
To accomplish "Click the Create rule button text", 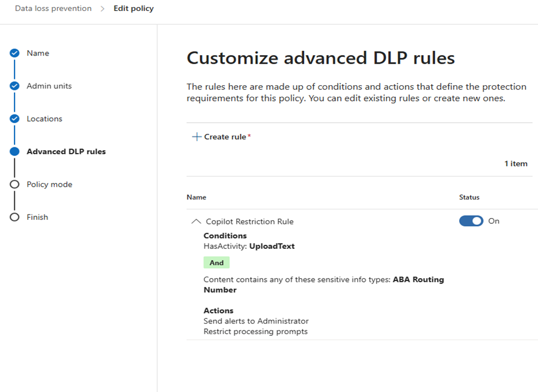I will coord(225,137).
